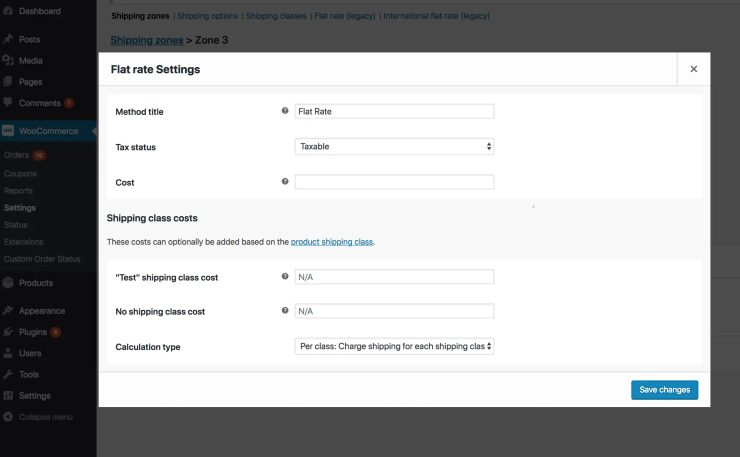740x457 pixels.
Task: Click the "Test" shipping class cost field
Action: (x=394, y=277)
